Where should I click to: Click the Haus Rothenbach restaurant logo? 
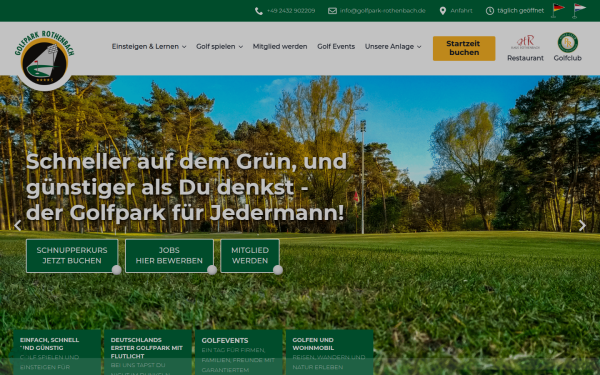[x=525, y=42]
